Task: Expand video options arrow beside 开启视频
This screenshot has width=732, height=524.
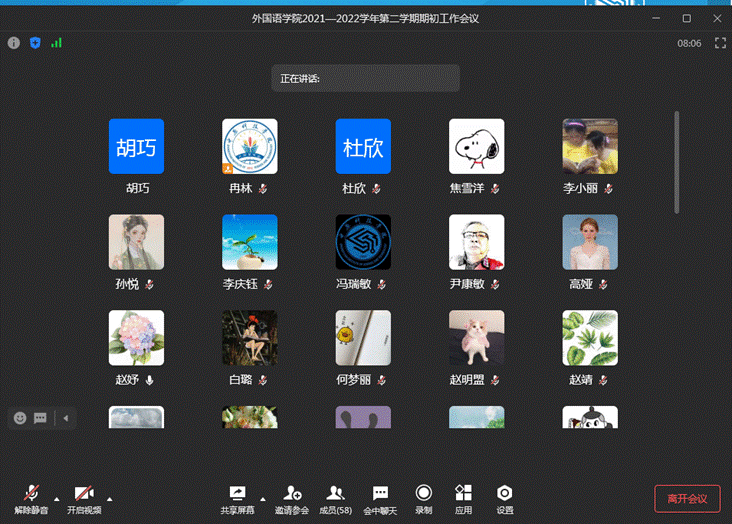Action: 109,498
